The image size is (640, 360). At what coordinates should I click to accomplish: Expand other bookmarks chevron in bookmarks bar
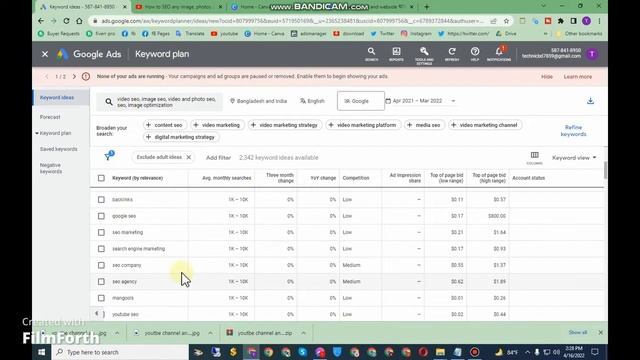[546, 33]
